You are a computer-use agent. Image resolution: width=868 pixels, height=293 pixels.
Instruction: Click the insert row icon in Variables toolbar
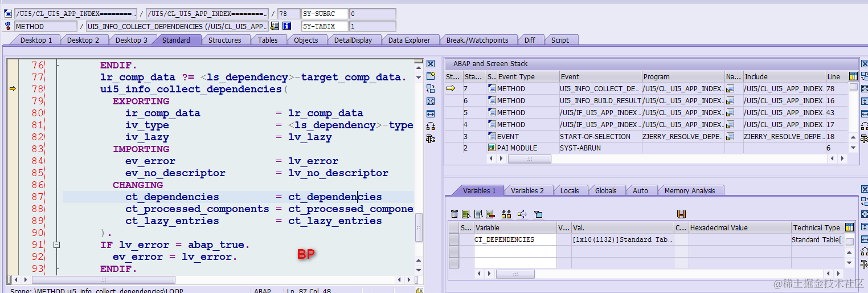(x=466, y=214)
